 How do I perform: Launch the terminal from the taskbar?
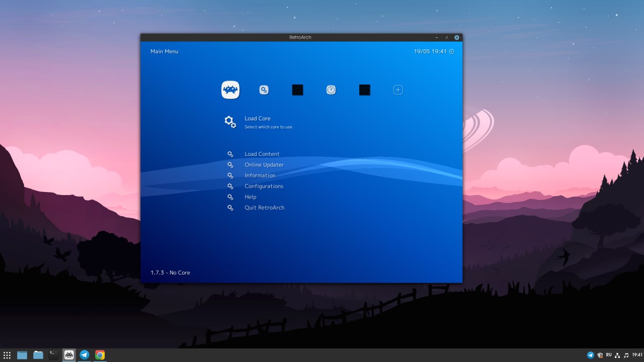click(x=54, y=355)
